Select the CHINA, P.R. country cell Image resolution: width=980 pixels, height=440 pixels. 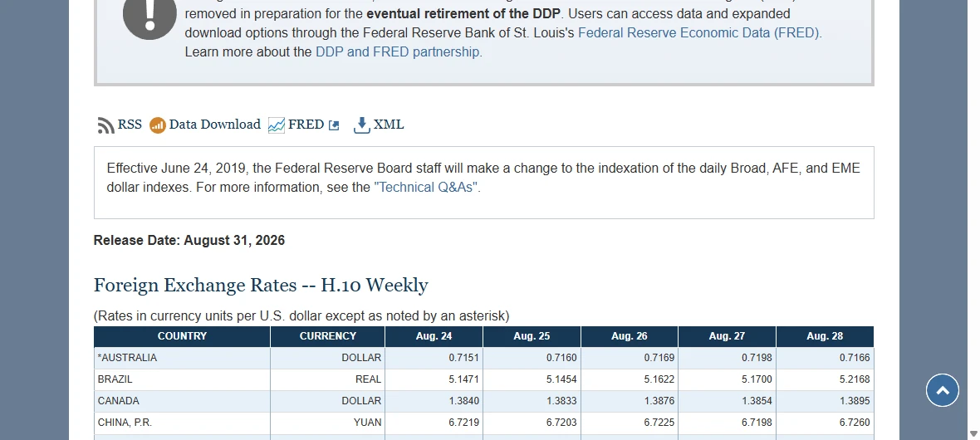click(182, 423)
